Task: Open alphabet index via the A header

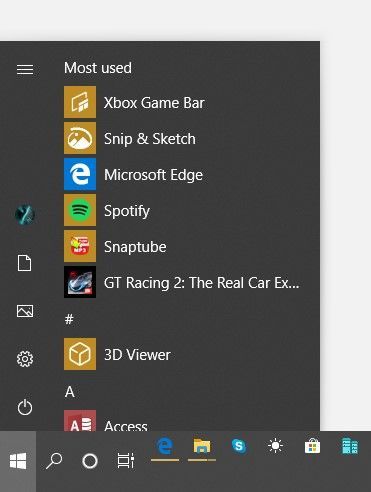Action: [x=70, y=392]
